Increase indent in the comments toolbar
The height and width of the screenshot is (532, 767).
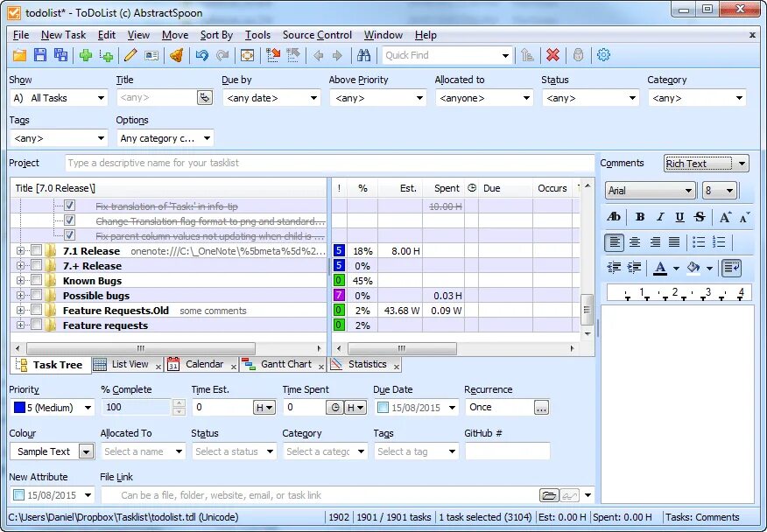coord(634,268)
